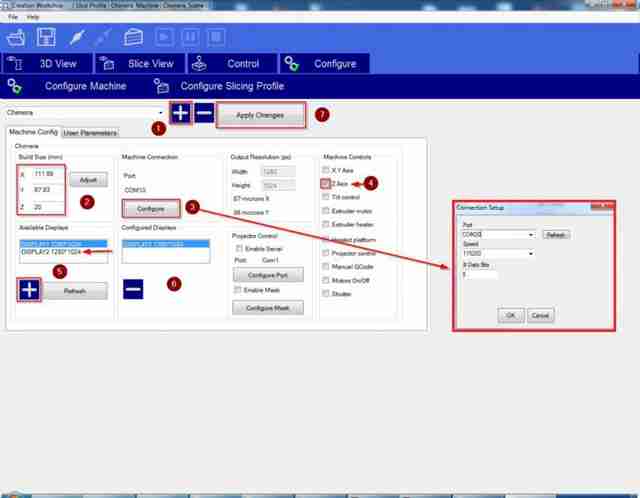
Task: Switch to the Slice View tab
Action: pyautogui.click(x=140, y=64)
